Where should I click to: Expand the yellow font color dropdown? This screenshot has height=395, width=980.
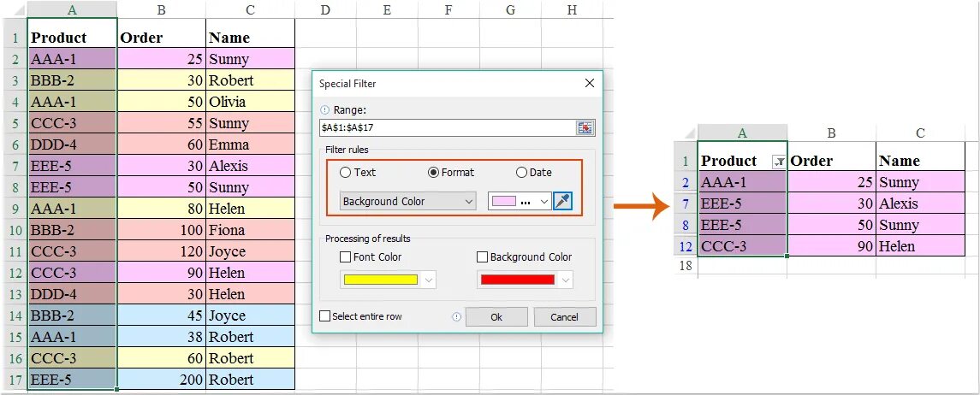[x=429, y=280]
